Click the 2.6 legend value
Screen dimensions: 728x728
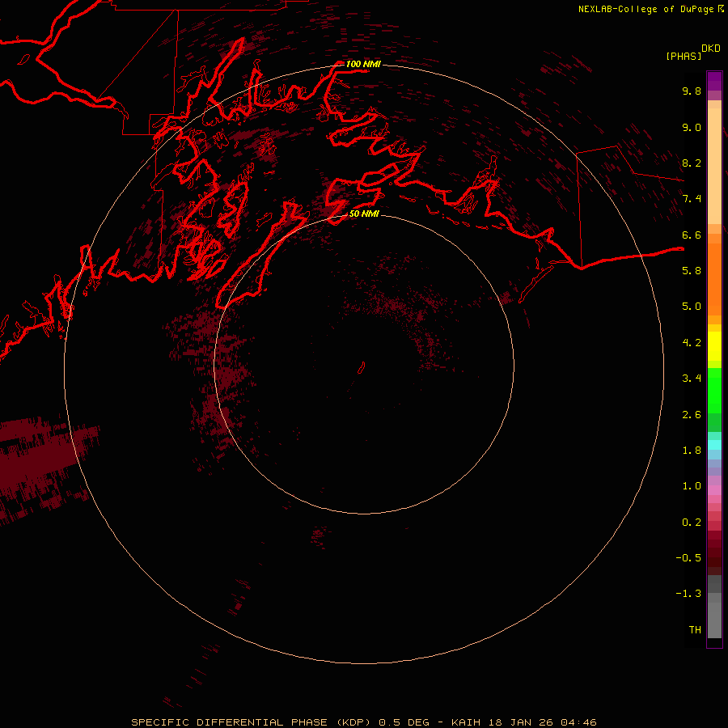692,415
